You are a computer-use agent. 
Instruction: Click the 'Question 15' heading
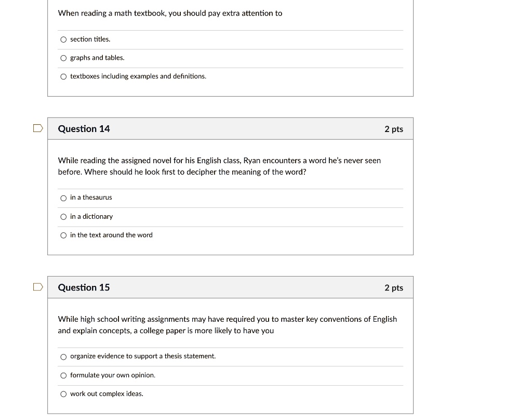84,287
